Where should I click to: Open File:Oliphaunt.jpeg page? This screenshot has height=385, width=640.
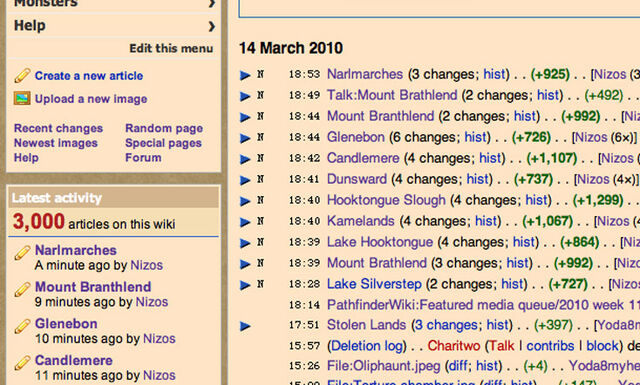coord(383,366)
